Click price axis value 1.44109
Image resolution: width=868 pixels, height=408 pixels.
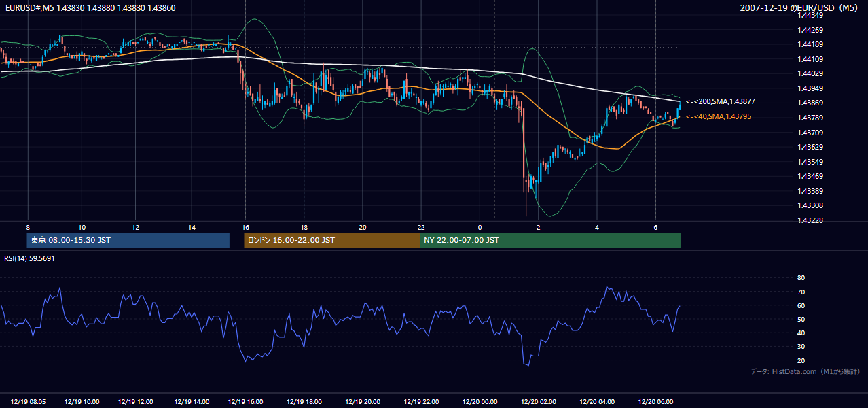pos(810,59)
